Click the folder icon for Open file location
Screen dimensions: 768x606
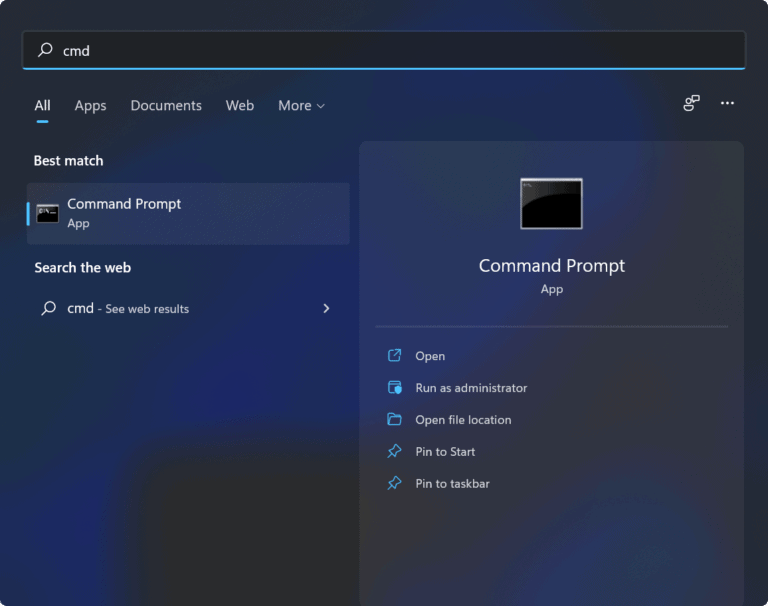click(x=394, y=420)
